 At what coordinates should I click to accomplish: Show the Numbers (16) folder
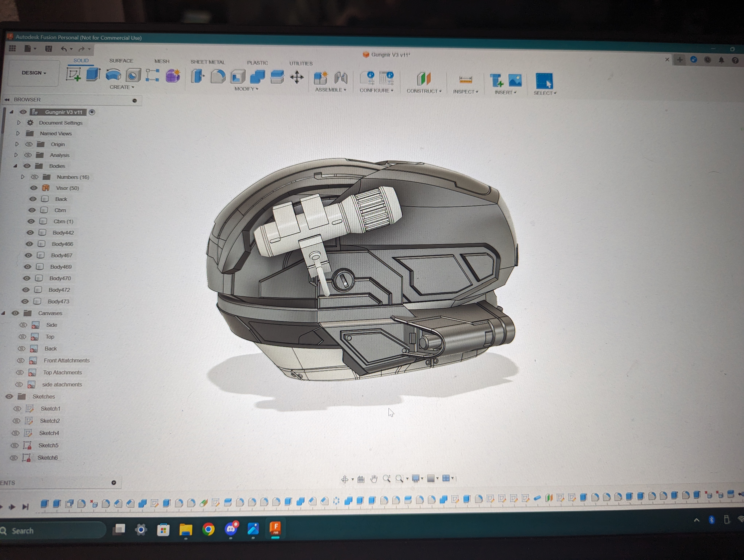click(35, 177)
